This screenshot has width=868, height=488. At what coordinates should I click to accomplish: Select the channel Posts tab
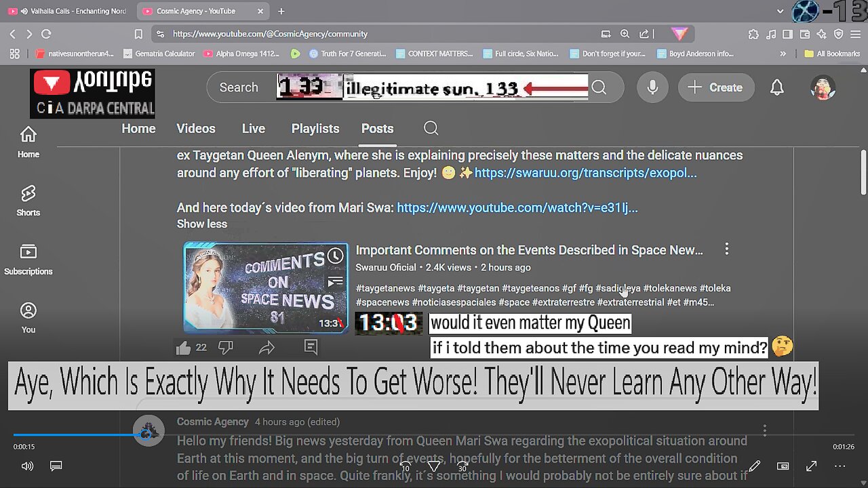click(377, 129)
